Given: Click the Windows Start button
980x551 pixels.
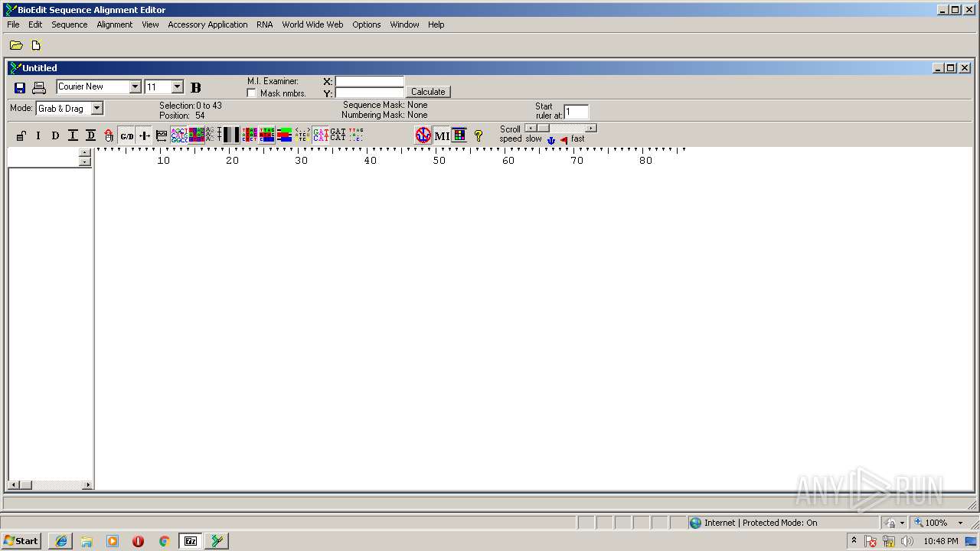Looking at the screenshot, I should point(21,541).
